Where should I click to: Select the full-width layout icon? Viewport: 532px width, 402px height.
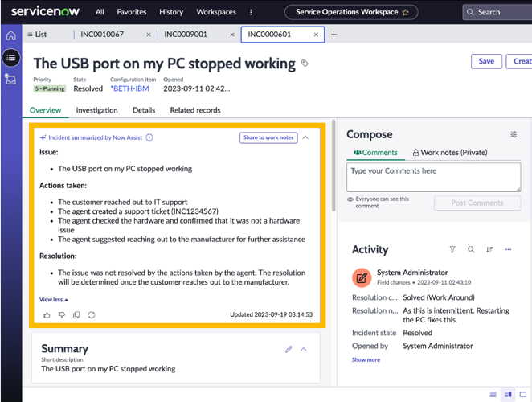click(523, 394)
